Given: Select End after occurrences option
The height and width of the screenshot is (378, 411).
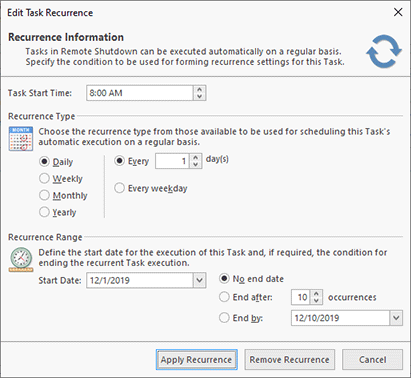Looking at the screenshot, I should pyautogui.click(x=246, y=297).
